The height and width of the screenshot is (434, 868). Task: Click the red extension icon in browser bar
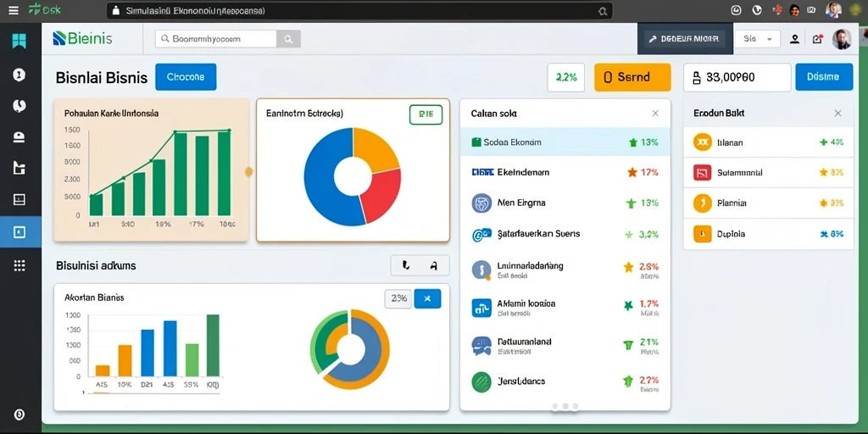pos(776,10)
